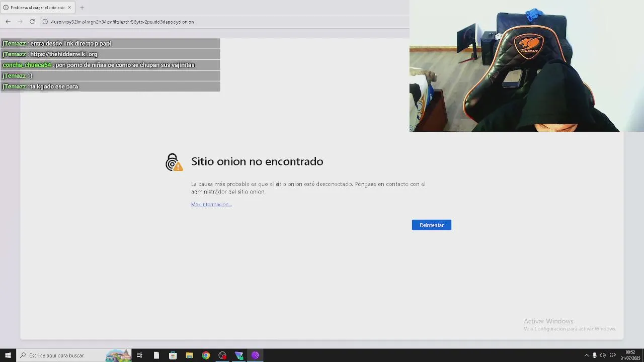Image resolution: width=644 pixels, height=362 pixels.
Task: Open the blank document app in taskbar
Action: [156, 355]
